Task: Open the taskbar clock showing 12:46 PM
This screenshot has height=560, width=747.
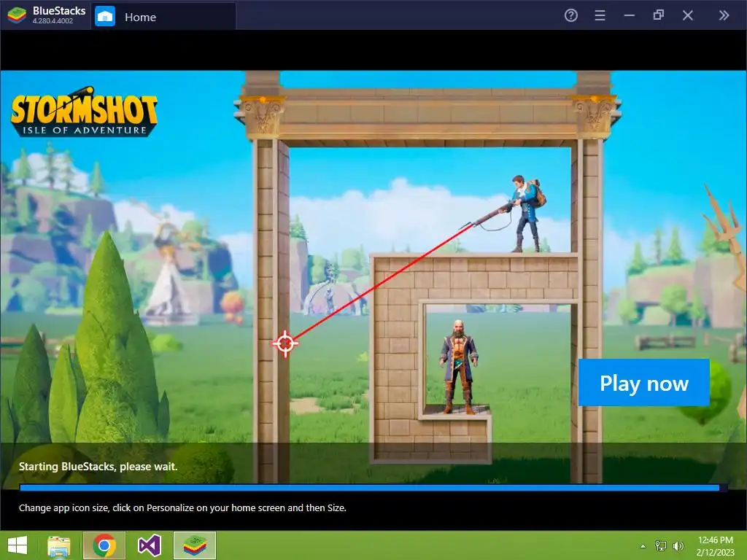Action: tap(715, 545)
